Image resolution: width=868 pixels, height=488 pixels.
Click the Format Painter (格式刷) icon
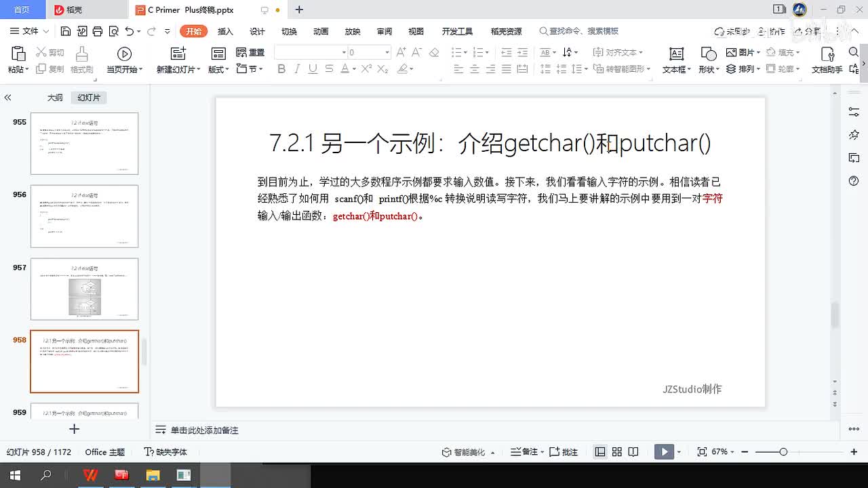(x=81, y=54)
